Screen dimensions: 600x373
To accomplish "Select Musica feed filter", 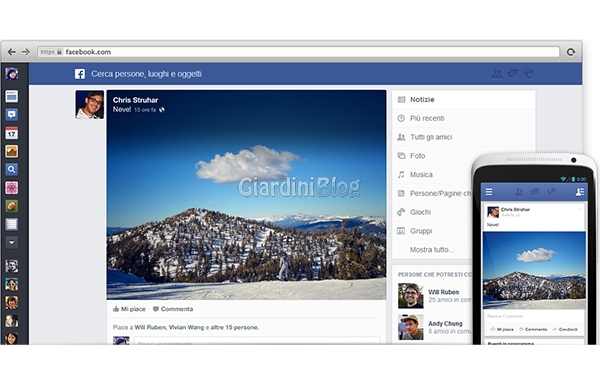I will click(432, 174).
